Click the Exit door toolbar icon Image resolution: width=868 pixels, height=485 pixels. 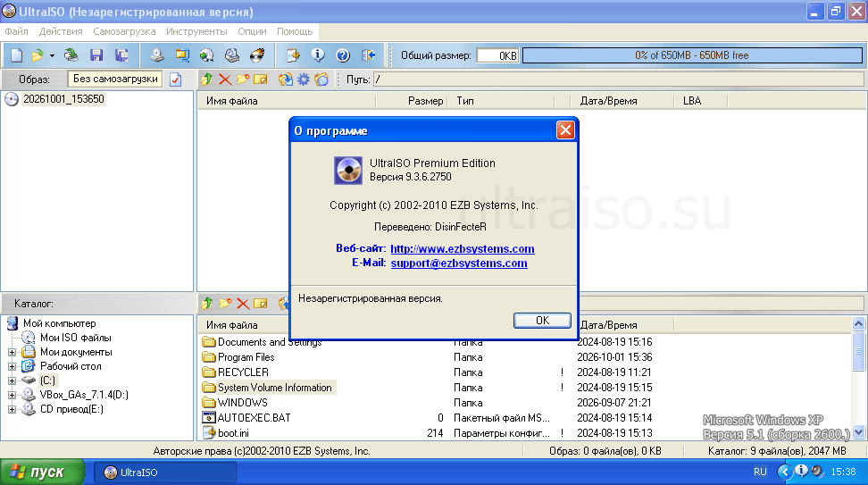368,55
